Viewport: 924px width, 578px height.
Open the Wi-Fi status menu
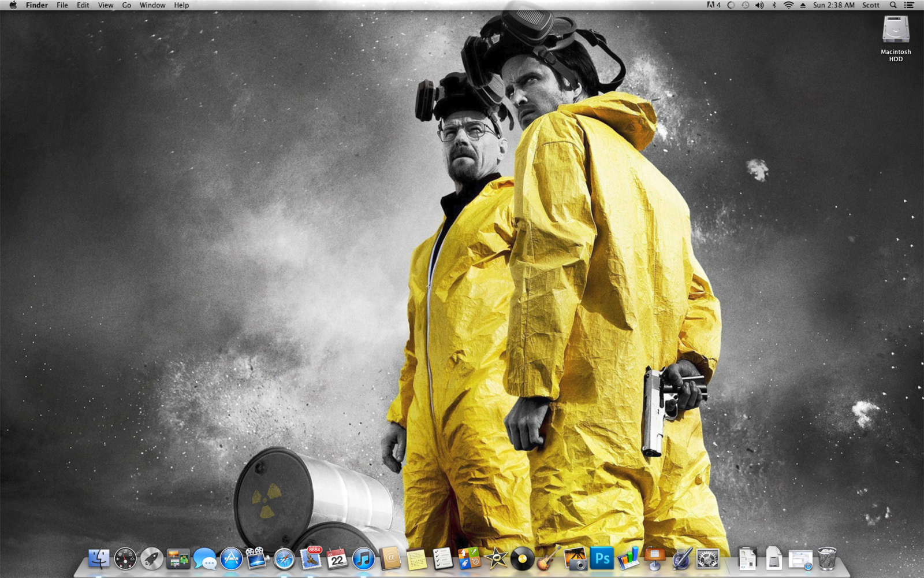[x=788, y=5]
